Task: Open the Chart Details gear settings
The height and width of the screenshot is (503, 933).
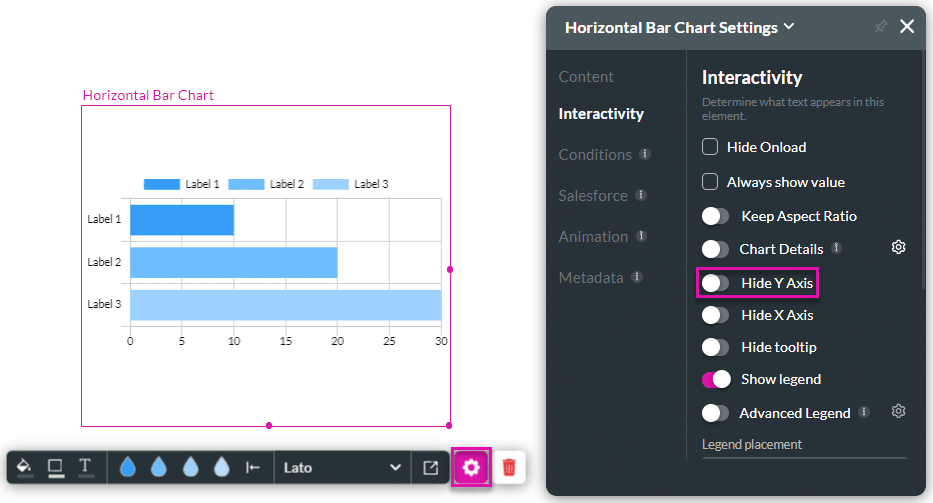Action: [898, 248]
